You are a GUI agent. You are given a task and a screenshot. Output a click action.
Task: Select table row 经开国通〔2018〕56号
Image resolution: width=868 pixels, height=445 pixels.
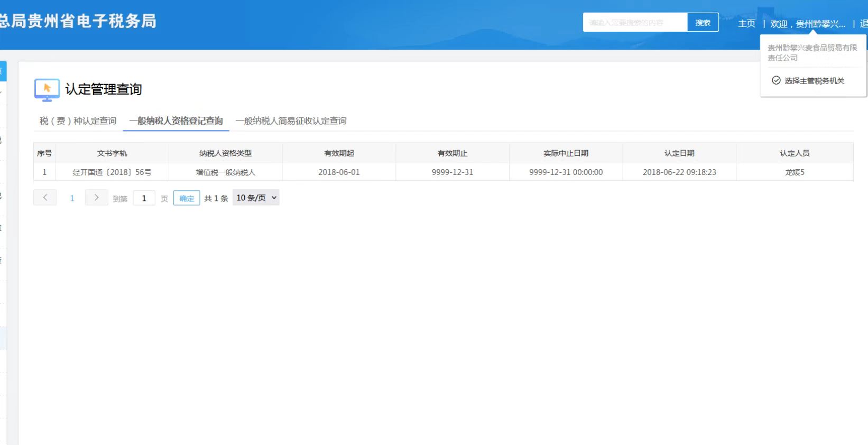(x=112, y=172)
